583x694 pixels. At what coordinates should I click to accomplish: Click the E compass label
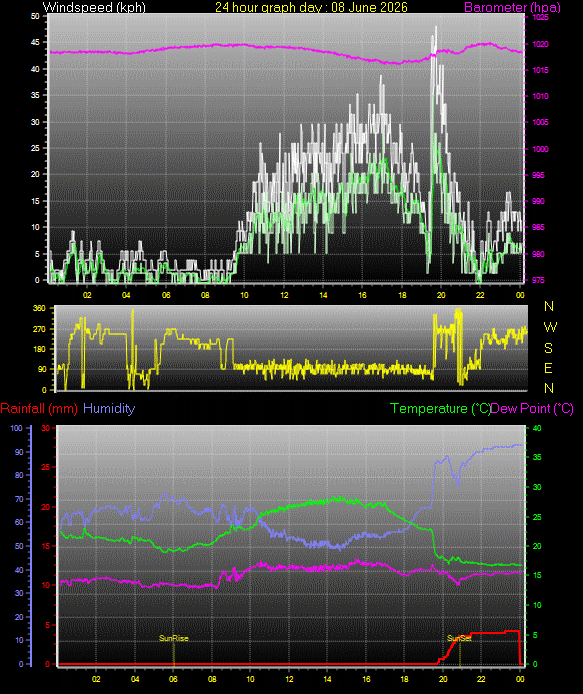[x=548, y=368]
